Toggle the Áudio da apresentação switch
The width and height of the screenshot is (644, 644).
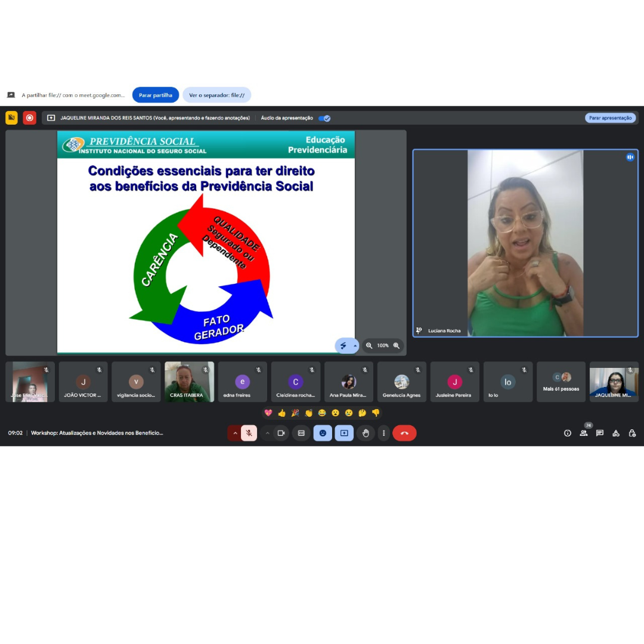tap(324, 118)
